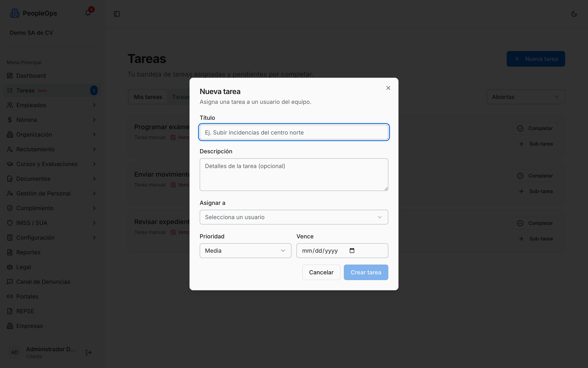This screenshot has width=588, height=368.
Task: Click the Canal de Denuncias message icon
Action: pos(10,282)
